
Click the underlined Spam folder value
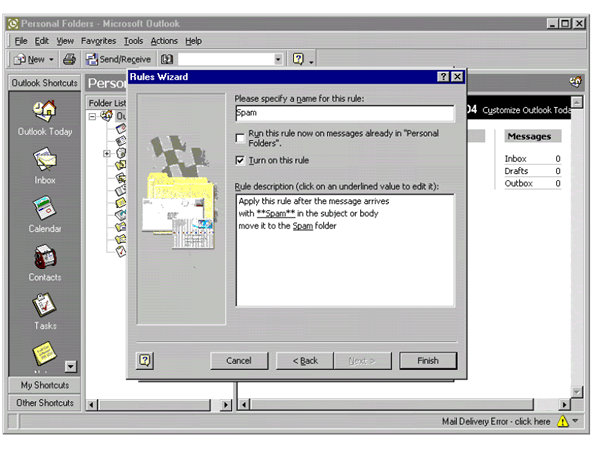303,226
